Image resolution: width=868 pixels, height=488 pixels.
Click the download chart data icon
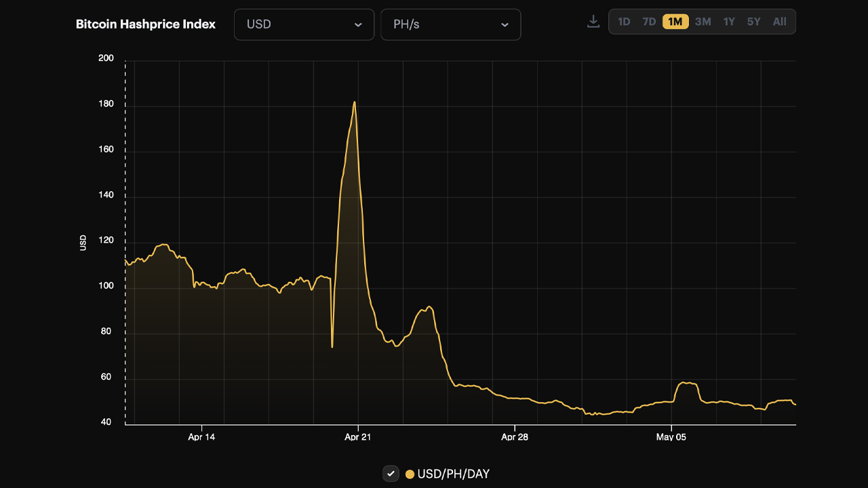pyautogui.click(x=593, y=21)
